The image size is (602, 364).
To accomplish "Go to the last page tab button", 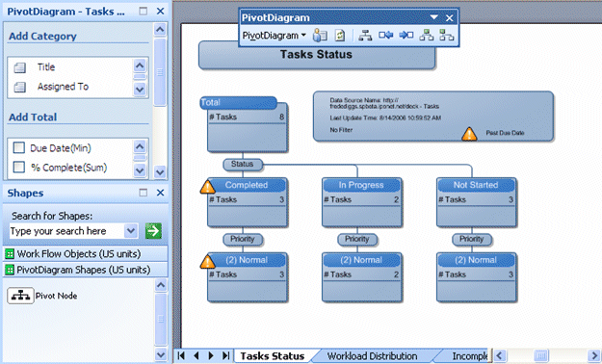I will [x=226, y=355].
